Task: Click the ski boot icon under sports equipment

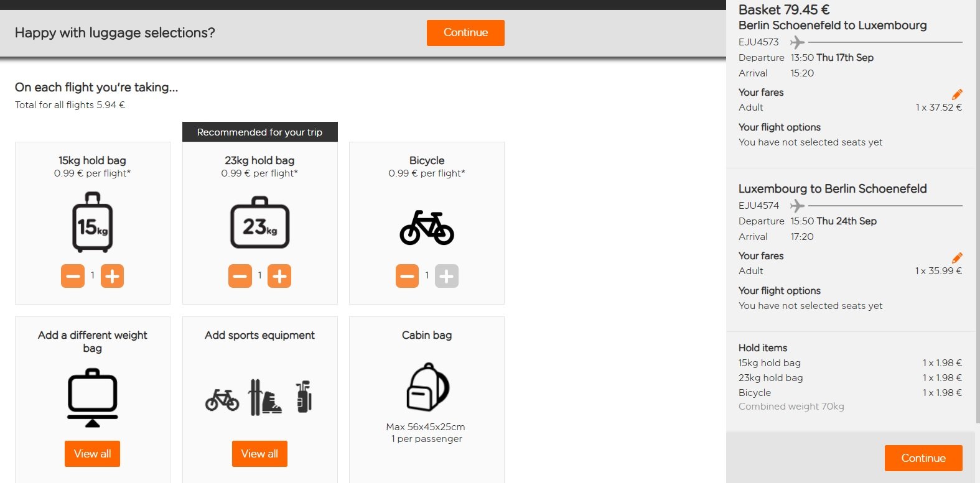Action: (x=265, y=397)
